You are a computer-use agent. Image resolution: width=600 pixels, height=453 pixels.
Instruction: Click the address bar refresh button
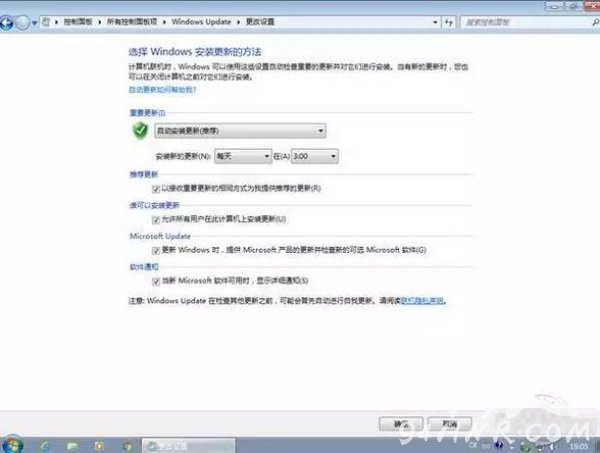coord(448,22)
